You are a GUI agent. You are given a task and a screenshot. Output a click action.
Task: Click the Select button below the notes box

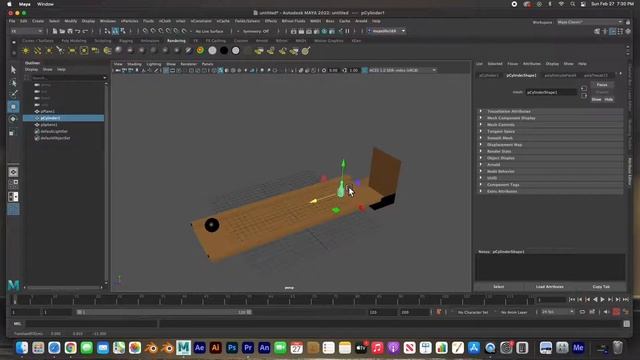pyautogui.click(x=498, y=287)
